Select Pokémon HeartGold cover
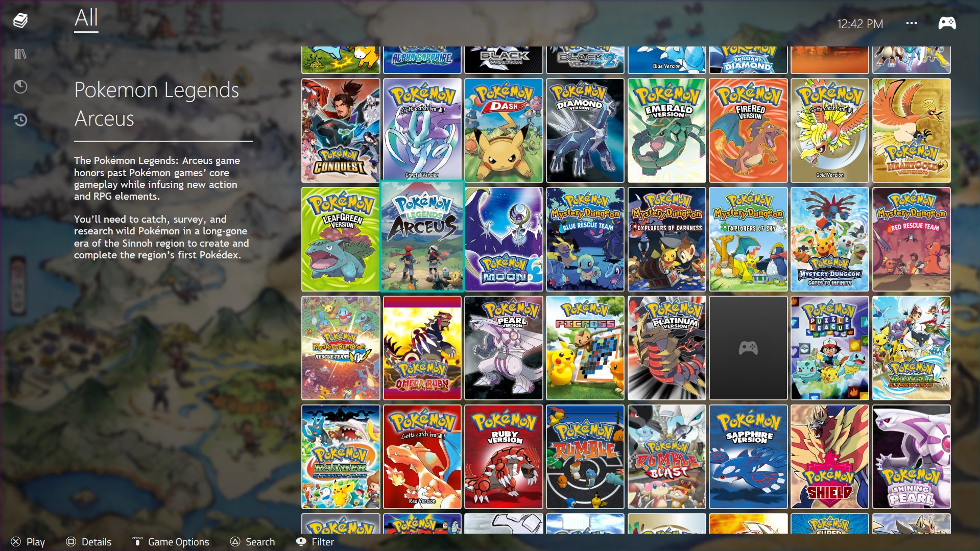980x551 pixels. (x=912, y=130)
